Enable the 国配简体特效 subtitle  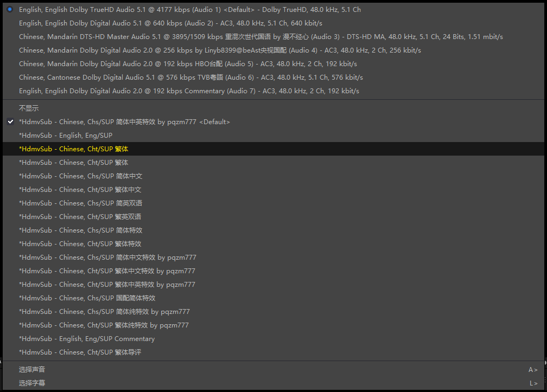point(87,298)
